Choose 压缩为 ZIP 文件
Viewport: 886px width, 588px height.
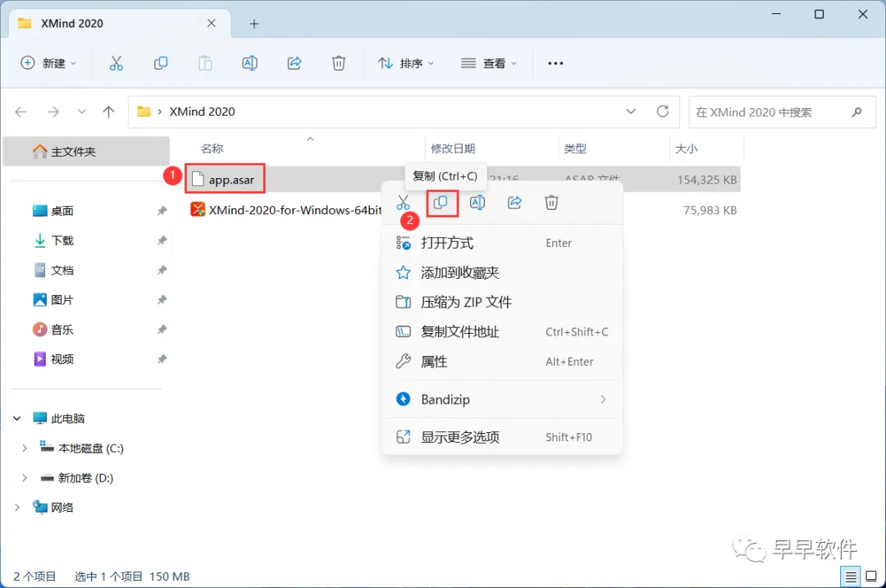point(502,302)
